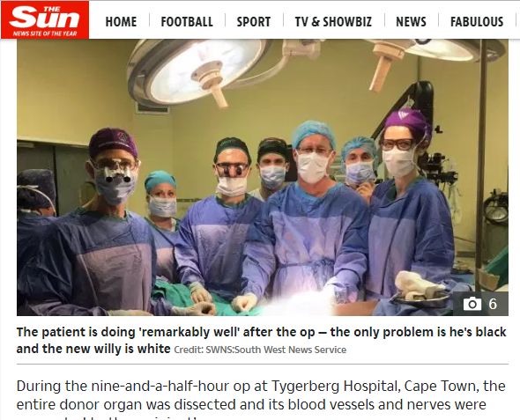Viewport: 520px width, 420px height.
Task: Open the gallery camera icon
Action: [472, 304]
